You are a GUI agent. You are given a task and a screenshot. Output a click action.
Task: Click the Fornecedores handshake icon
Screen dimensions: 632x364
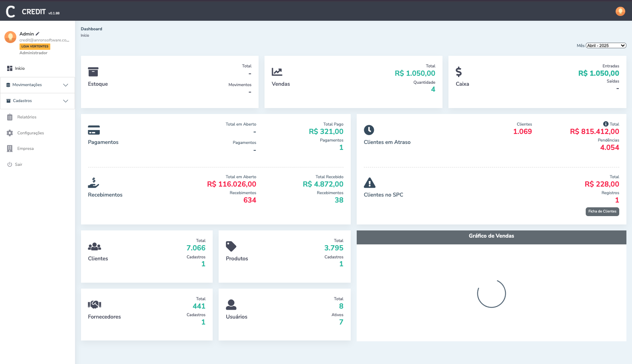pos(95,305)
